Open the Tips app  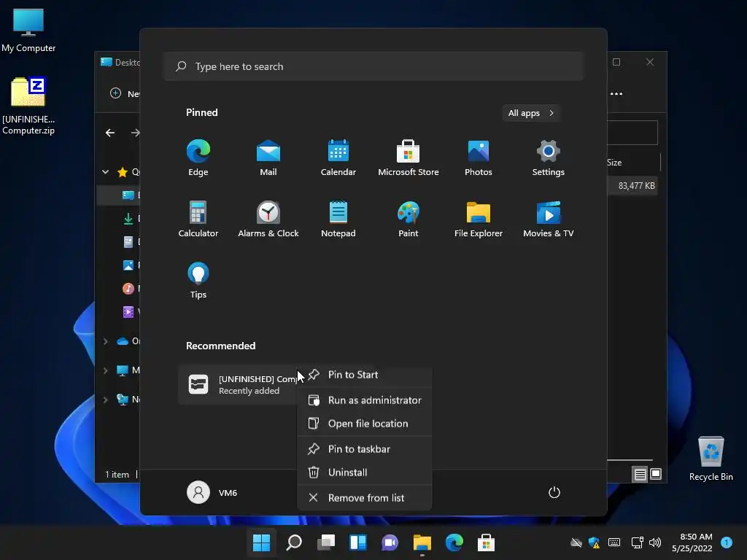[x=198, y=281]
